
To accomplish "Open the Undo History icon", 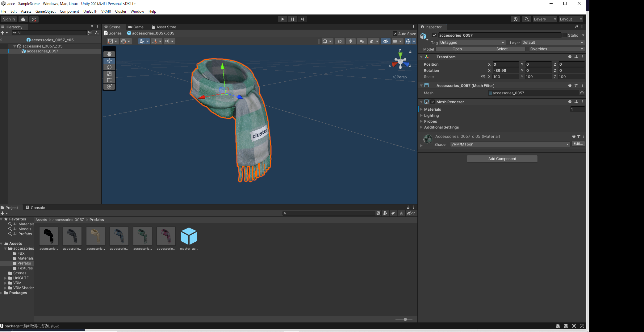I will (516, 19).
